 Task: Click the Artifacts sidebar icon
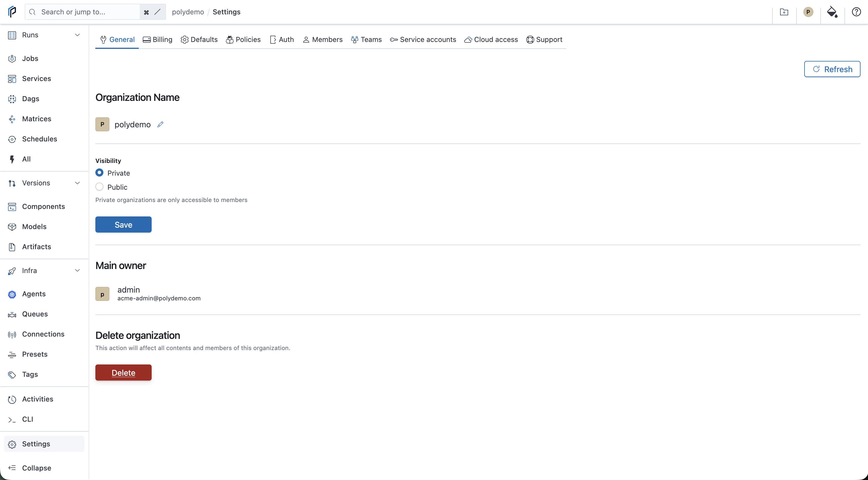[x=12, y=247]
